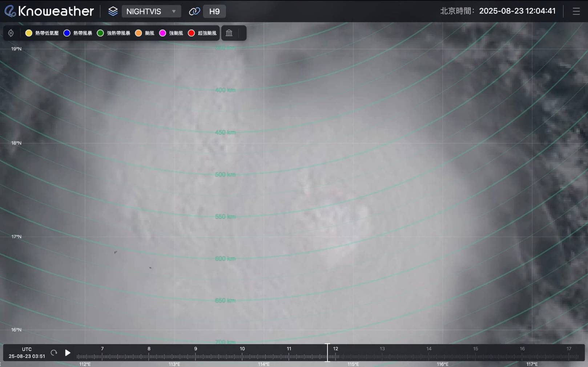Click the 北京時間 clock display
The height and width of the screenshot is (367, 588).
(x=498, y=11)
